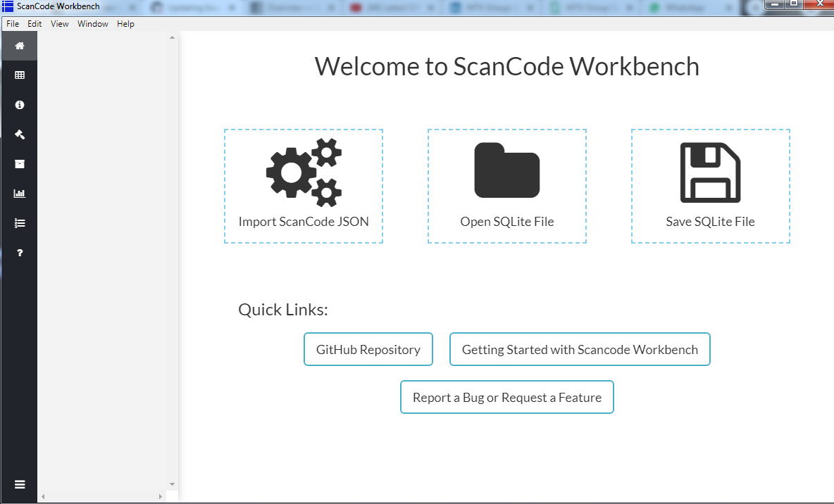834x504 pixels.
Task: Close the ScanCode Workbench window
Action: (x=819, y=4)
